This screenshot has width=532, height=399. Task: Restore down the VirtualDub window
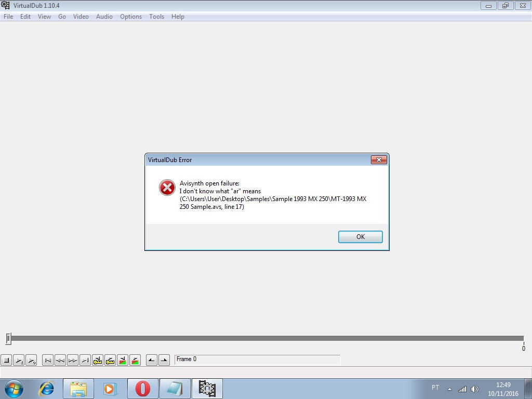click(506, 5)
